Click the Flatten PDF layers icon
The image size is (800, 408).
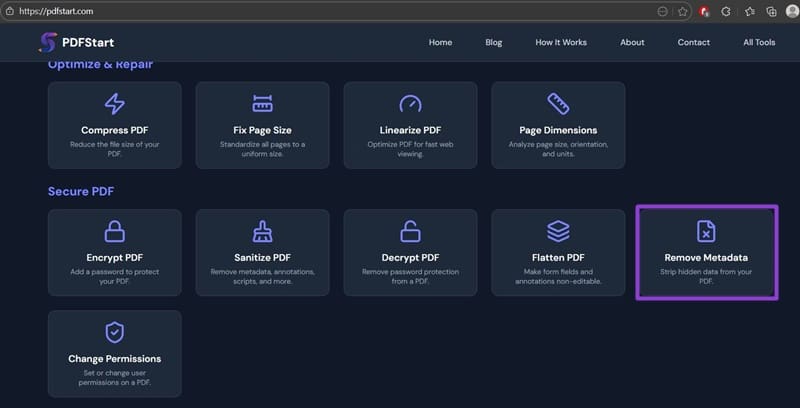point(558,231)
